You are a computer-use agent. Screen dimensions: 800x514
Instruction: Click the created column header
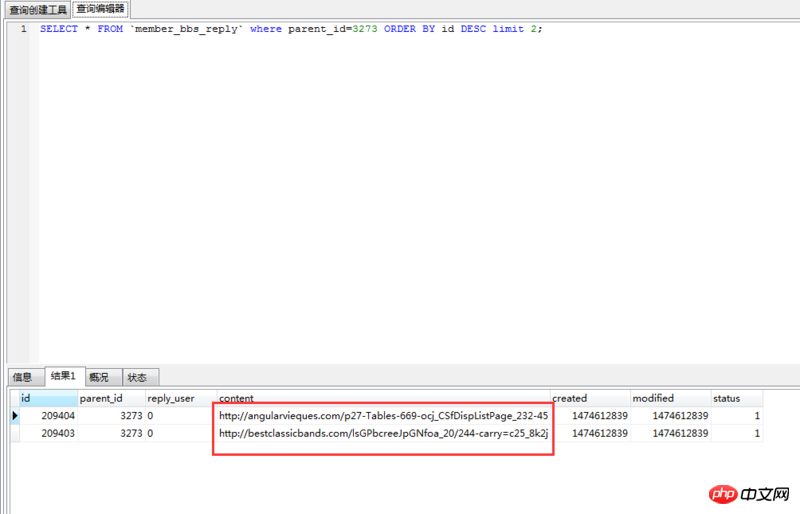click(589, 398)
